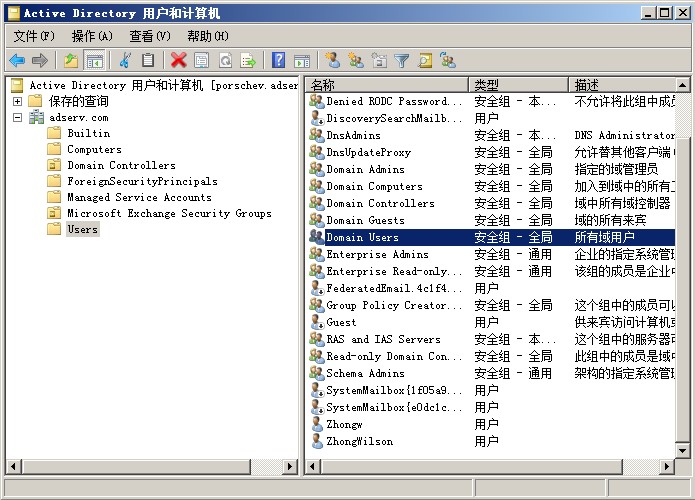Click the list's vertical scroll down arrow
The image size is (695, 500).
pos(683,451)
